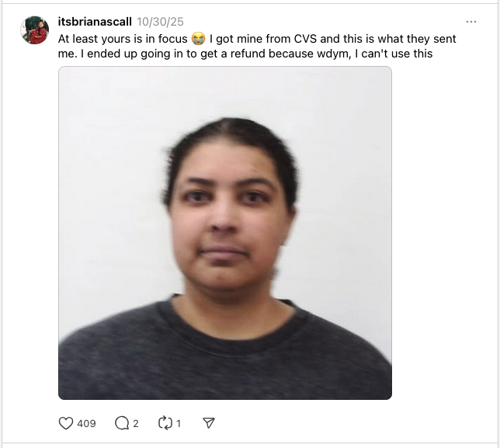Click the 2 replies count
Viewport: 500px width, 448px height.
pos(136,423)
